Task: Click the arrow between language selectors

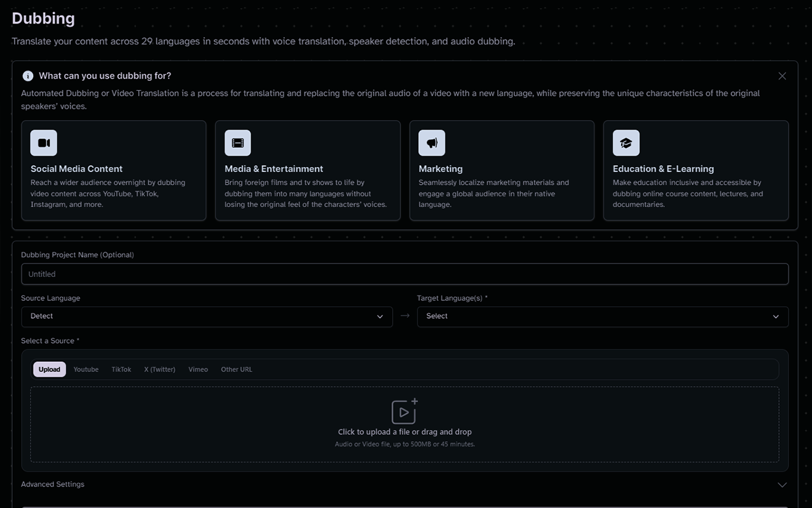Action: [x=405, y=316]
